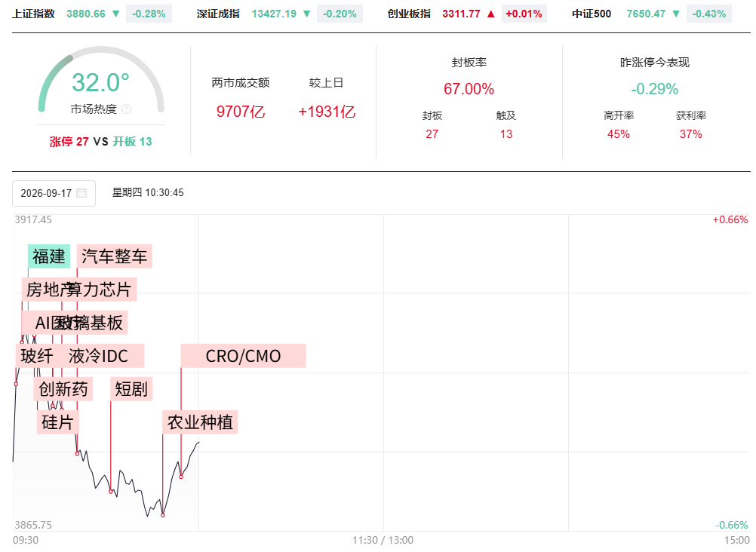This screenshot has height=552, width=756.
Task: Click the market heat help question icon
Action: tap(126, 109)
